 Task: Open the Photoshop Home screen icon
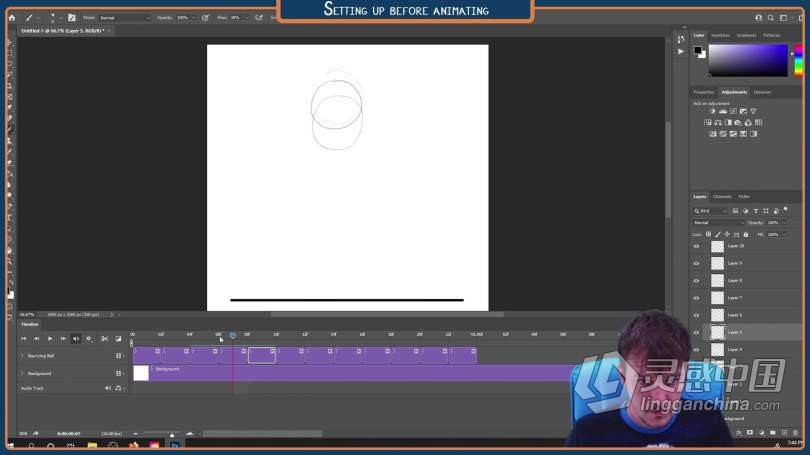(x=12, y=18)
